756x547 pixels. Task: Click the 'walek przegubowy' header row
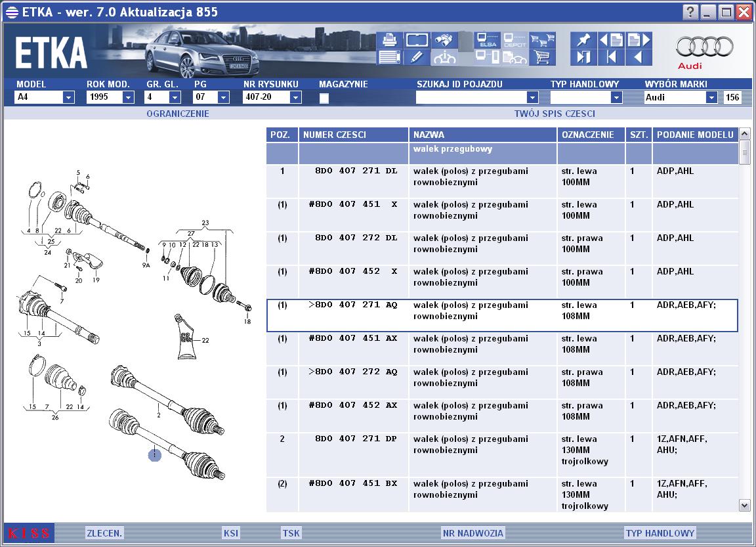tap(503, 154)
